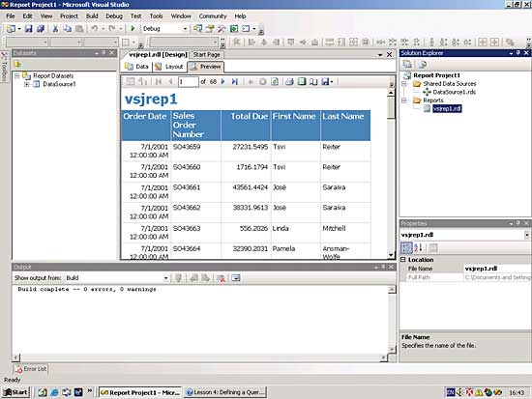Open the Toolbox via toolbar wrench icon
This screenshot has width=532, height=399.
point(222,29)
